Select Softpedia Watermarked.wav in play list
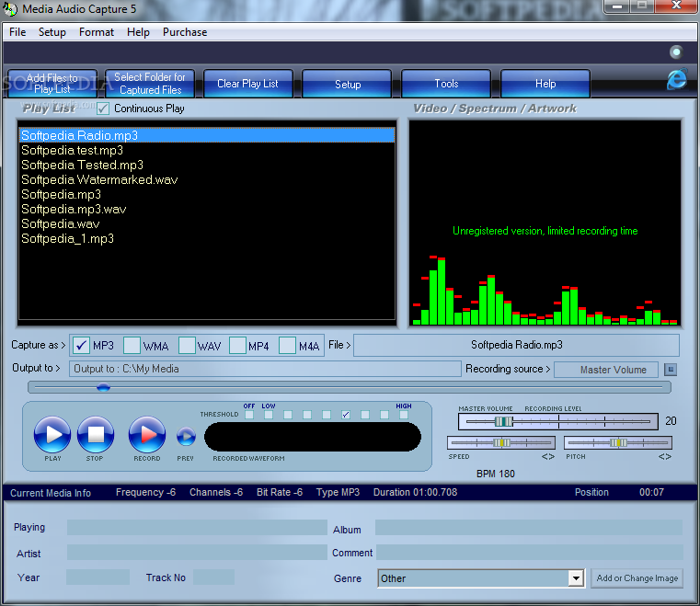Viewport: 700px width, 606px height. (x=207, y=180)
